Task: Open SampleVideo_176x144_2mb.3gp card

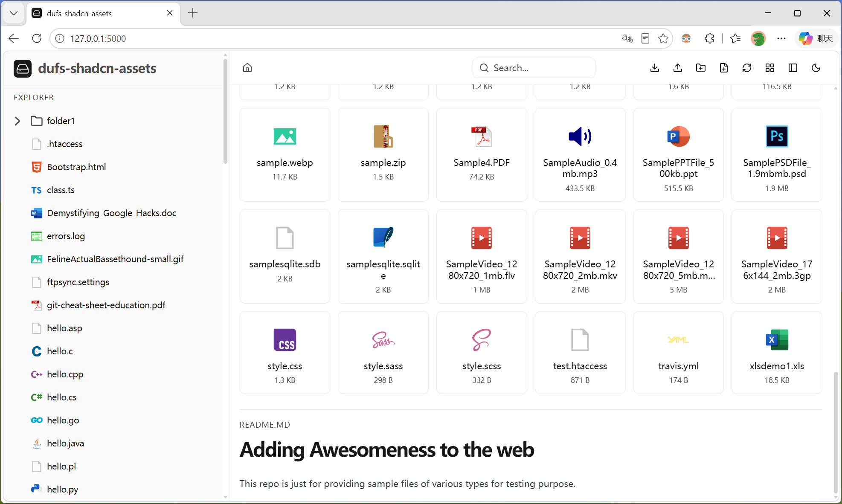Action: [x=777, y=257]
